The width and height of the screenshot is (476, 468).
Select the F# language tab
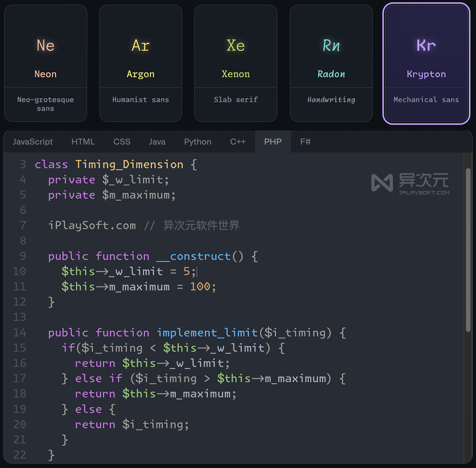coord(305,142)
